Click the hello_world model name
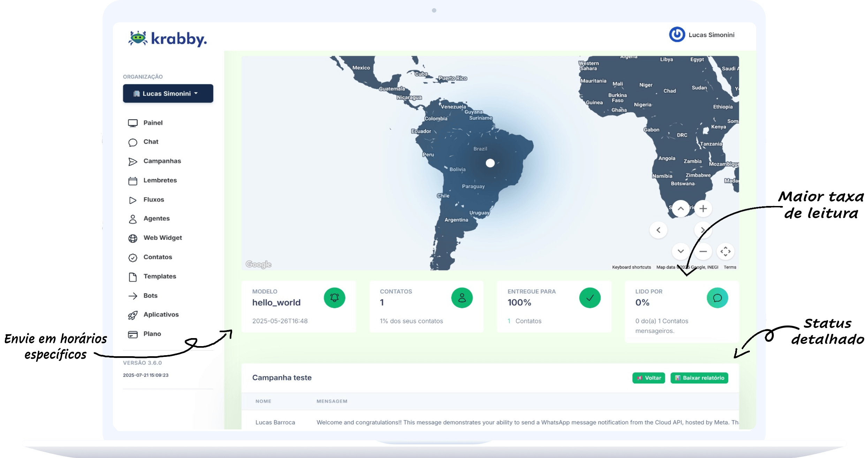 (x=276, y=303)
